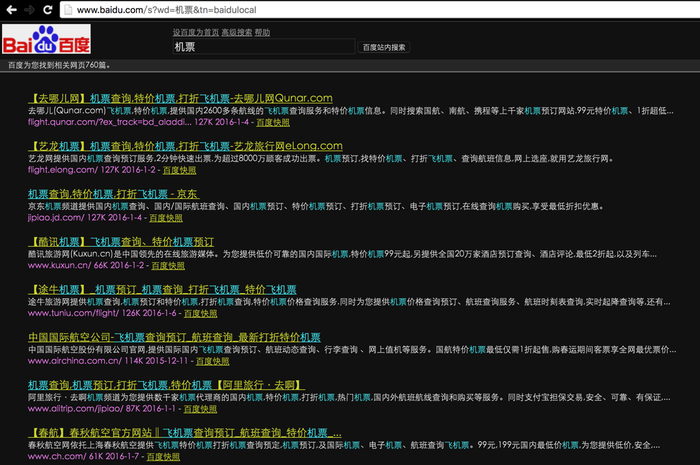Open 百度快照 for www.alitrip.com result
The width and height of the screenshot is (700, 465).
(x=200, y=409)
